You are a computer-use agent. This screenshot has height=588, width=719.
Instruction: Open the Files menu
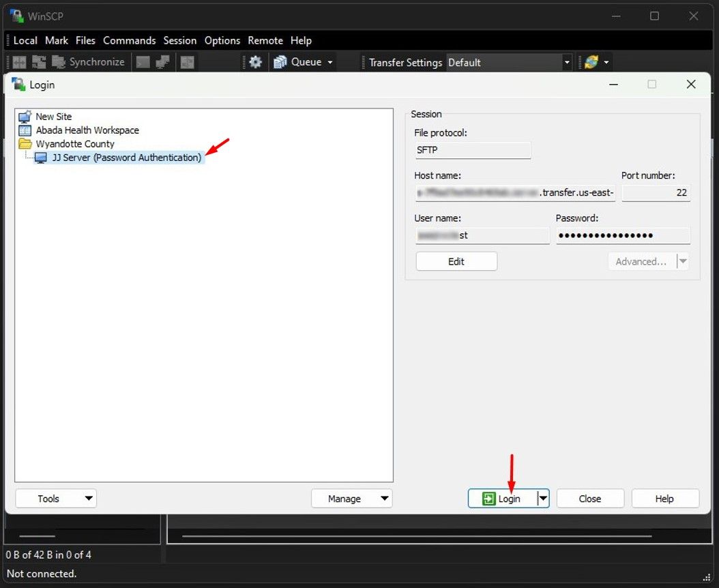point(85,40)
